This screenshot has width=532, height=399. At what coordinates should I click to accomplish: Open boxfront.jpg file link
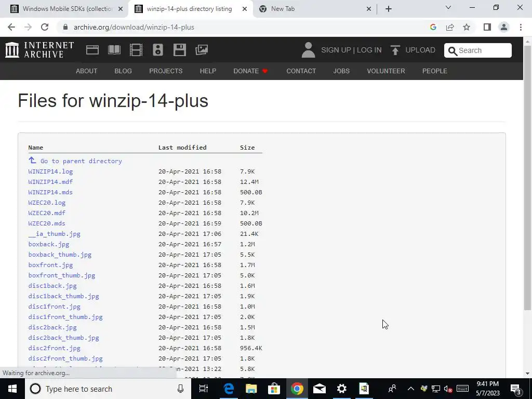(x=50, y=265)
